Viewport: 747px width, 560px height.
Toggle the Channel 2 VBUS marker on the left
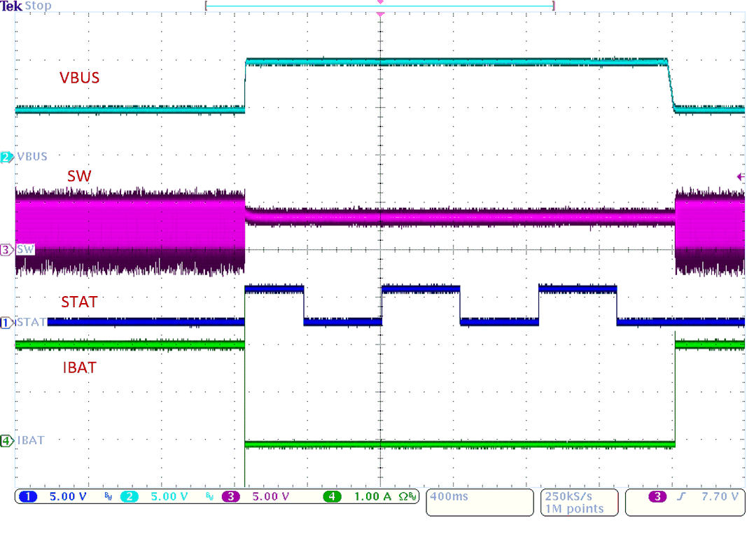coord(5,157)
